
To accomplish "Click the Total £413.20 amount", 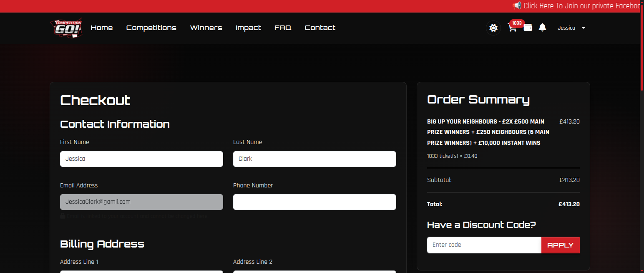I will (569, 205).
